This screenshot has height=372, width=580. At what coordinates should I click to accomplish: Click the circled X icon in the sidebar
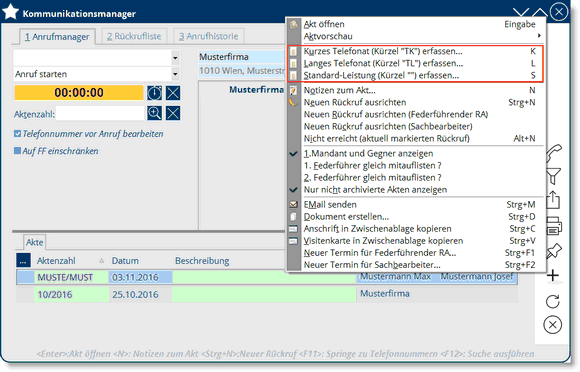coord(553,325)
